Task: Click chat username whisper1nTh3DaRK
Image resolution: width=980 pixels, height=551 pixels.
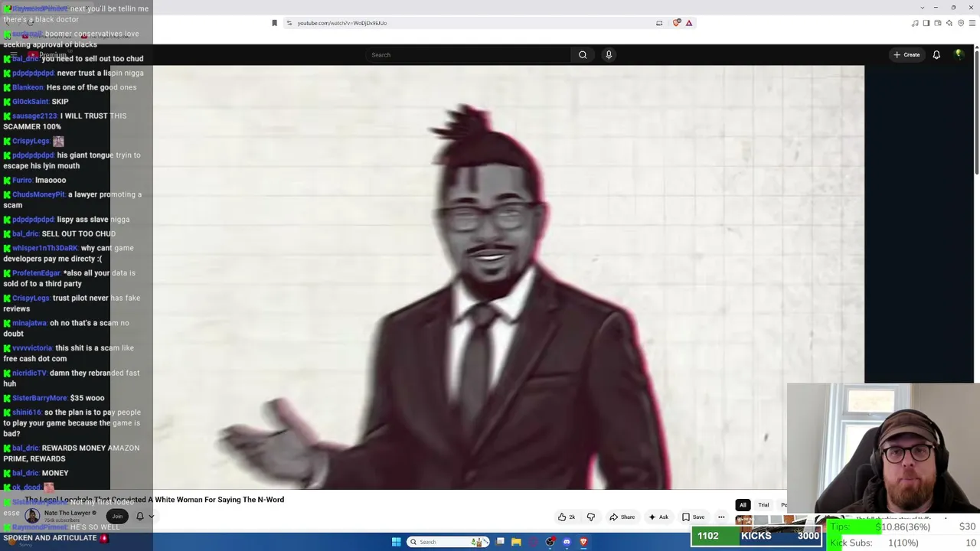Action: (45, 248)
